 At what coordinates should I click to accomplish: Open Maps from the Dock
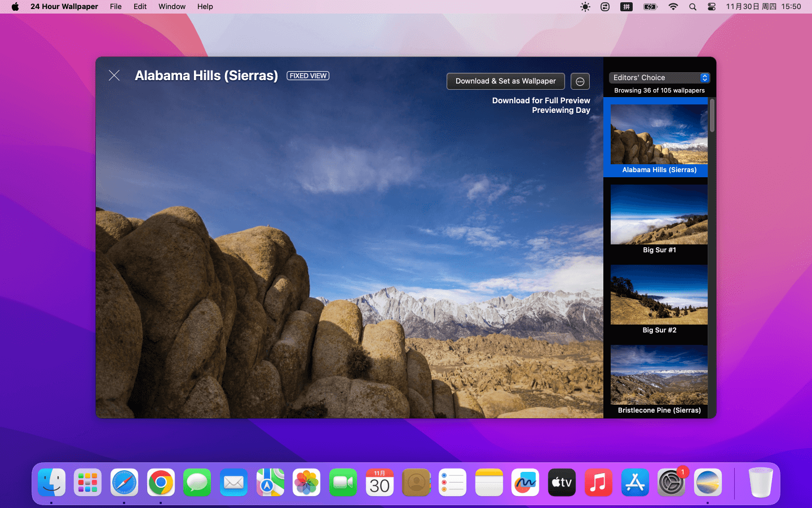[270, 483]
